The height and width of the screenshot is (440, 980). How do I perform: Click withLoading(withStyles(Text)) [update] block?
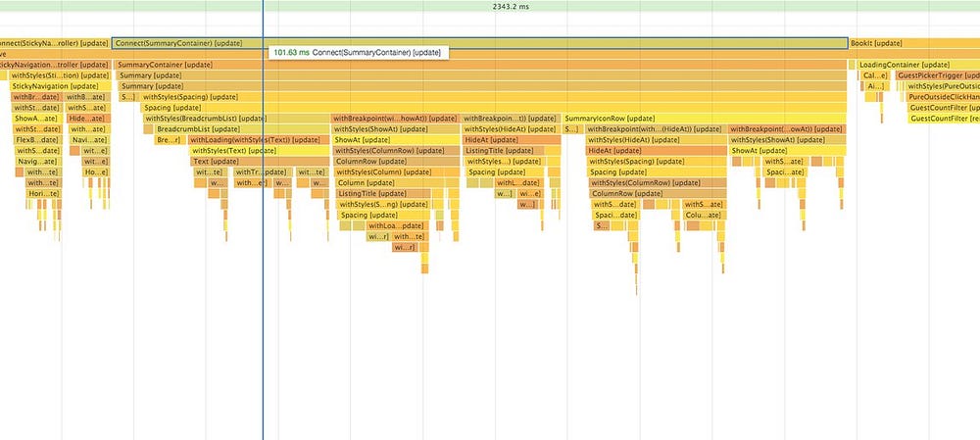point(259,140)
